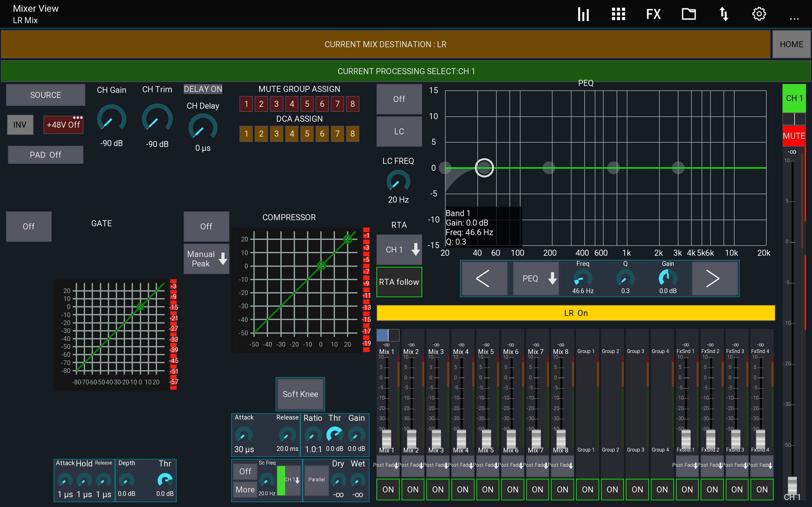The image size is (812, 507).
Task: Toggle the red MUTE button for CH 1
Action: [794, 136]
